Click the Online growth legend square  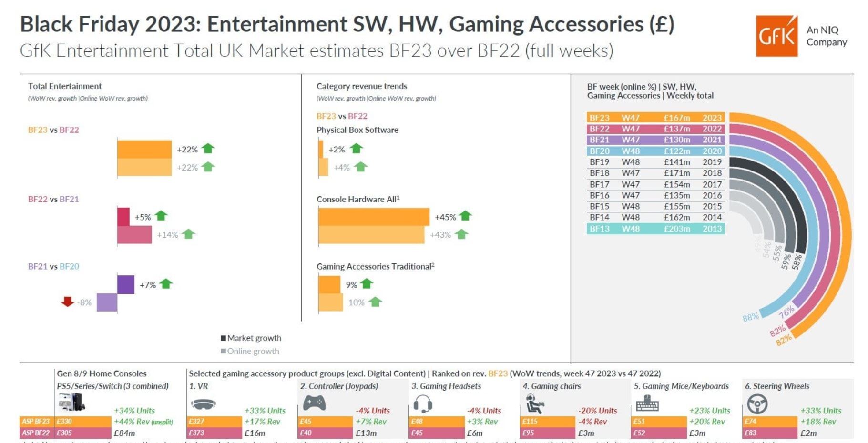tap(223, 351)
